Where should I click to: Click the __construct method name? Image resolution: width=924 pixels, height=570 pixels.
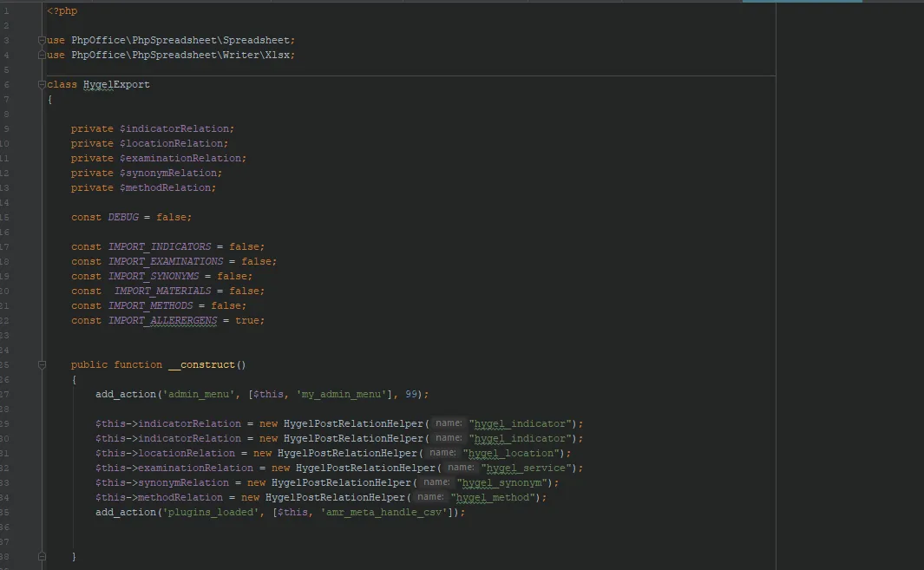point(203,364)
